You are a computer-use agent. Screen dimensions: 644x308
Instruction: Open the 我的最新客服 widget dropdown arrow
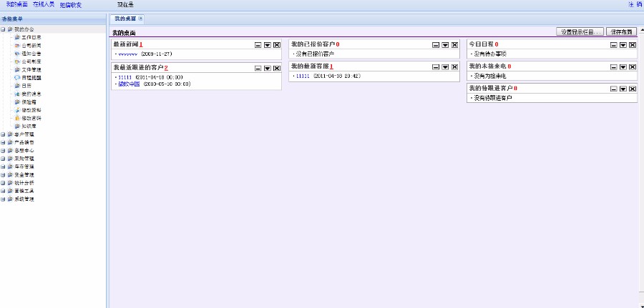click(445, 67)
